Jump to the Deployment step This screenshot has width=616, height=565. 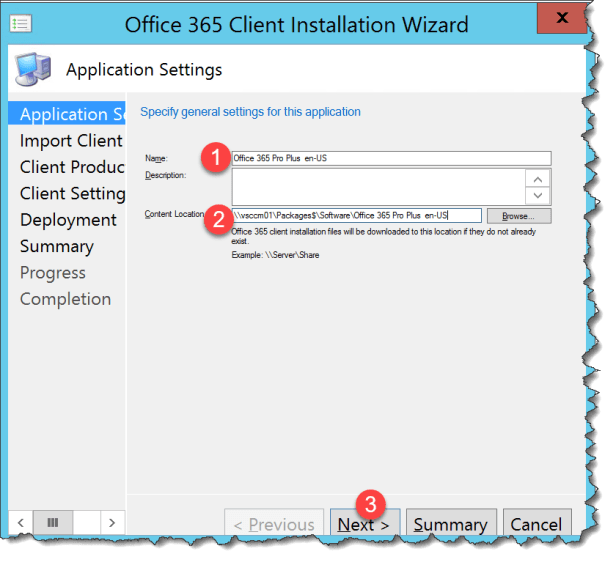coord(68,220)
